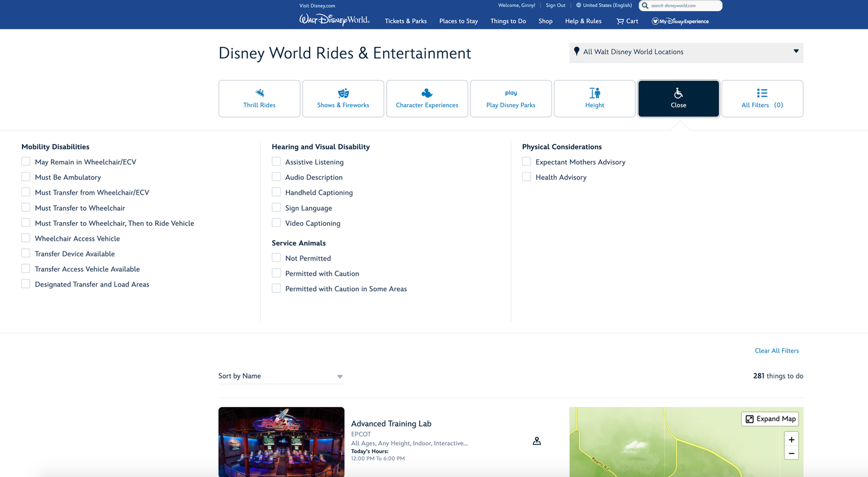Zoom out on the map
Screen dimensions: 868x477
(x=792, y=453)
